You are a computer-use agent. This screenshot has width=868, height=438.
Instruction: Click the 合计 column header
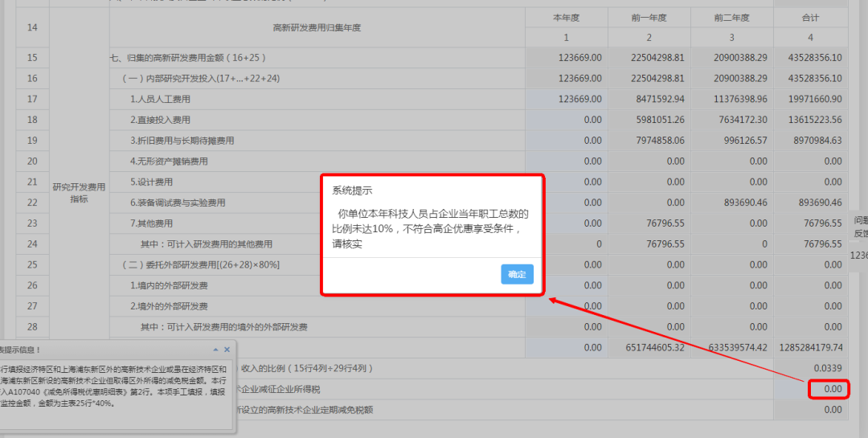tap(810, 18)
